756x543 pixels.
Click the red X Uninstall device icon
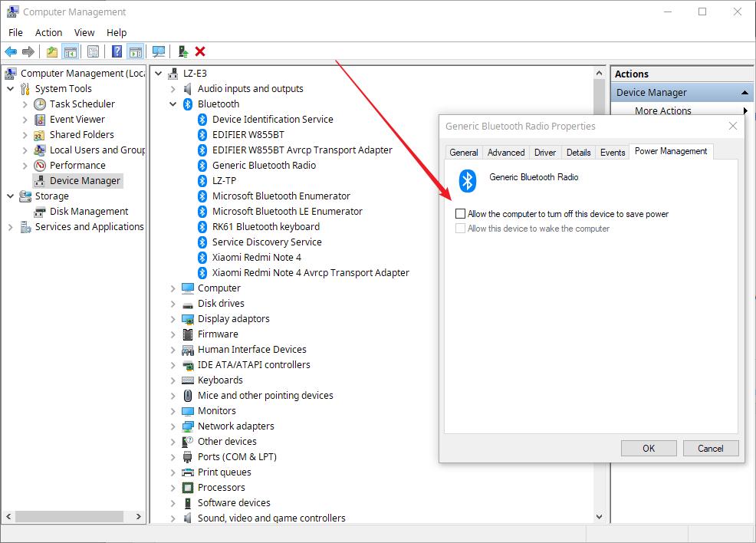200,51
